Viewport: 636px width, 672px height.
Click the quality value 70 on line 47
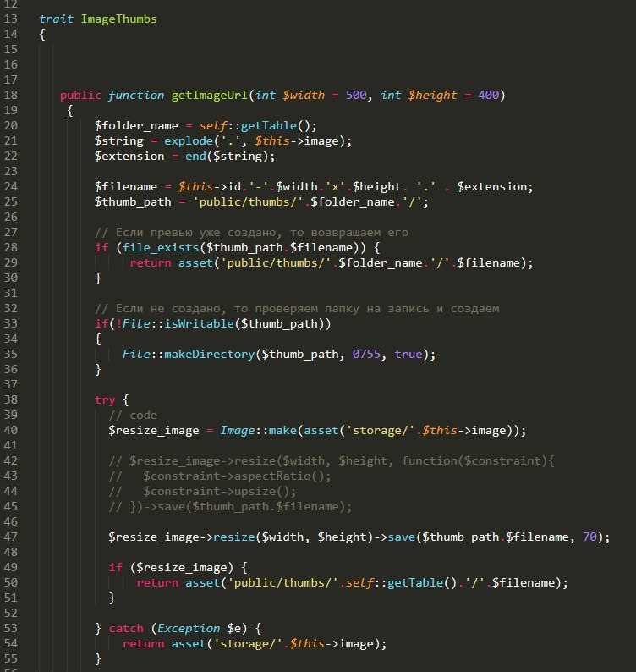[589, 537]
